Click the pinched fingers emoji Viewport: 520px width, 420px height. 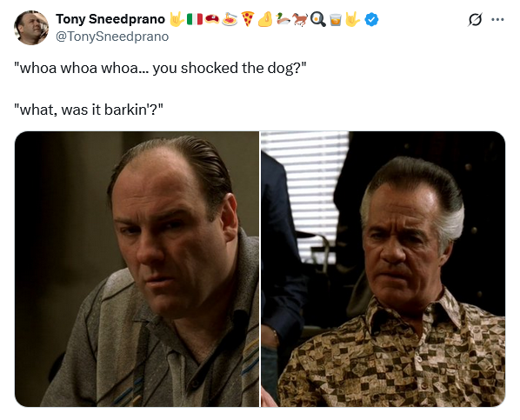point(265,19)
